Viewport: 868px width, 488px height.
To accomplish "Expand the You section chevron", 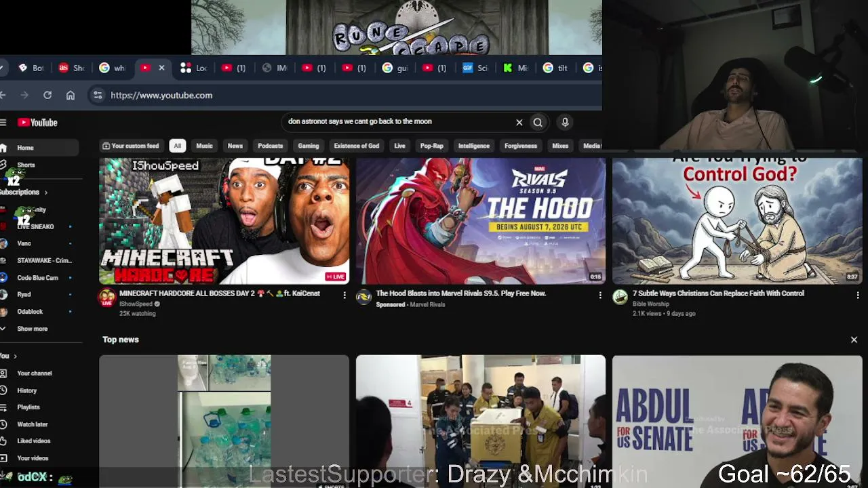I will click(15, 357).
